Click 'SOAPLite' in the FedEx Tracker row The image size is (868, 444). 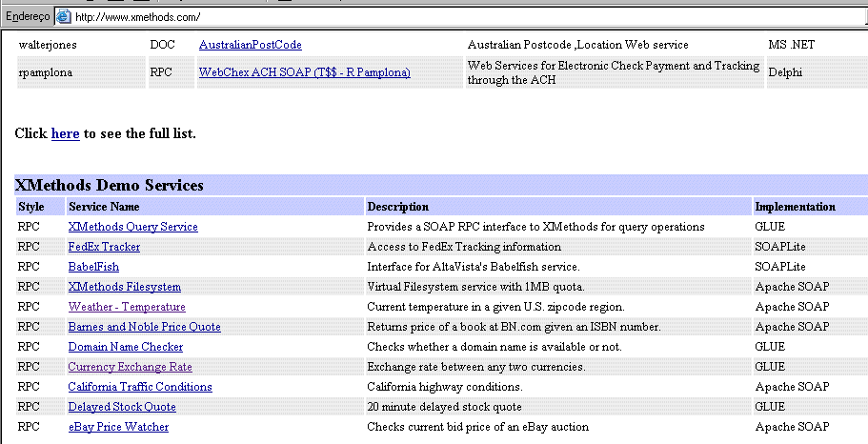tap(780, 247)
